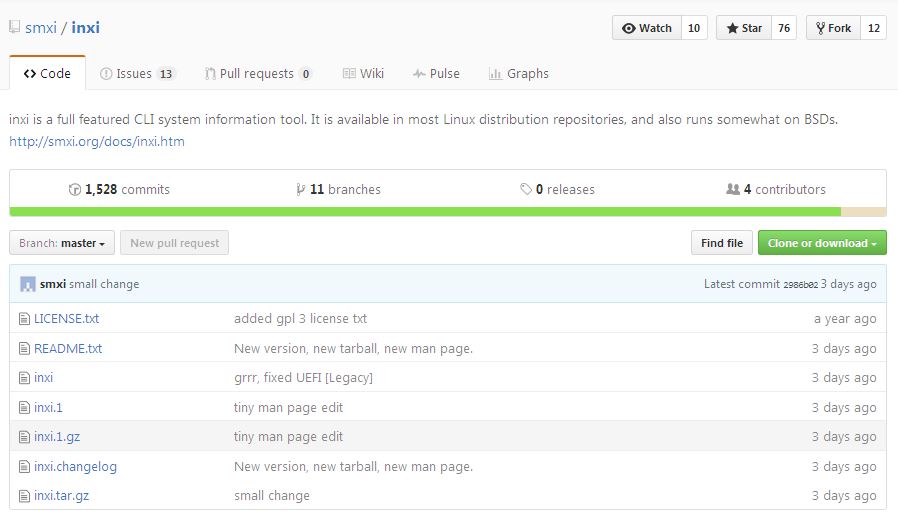Open the inxi.1.gz file
Image resolution: width=898 pixels, height=518 pixels.
click(57, 437)
